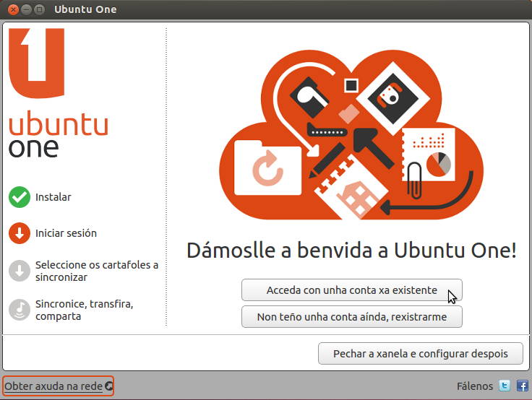The height and width of the screenshot is (400, 532).
Task: Click the external link icon after Obter axuda
Action: coord(109,386)
